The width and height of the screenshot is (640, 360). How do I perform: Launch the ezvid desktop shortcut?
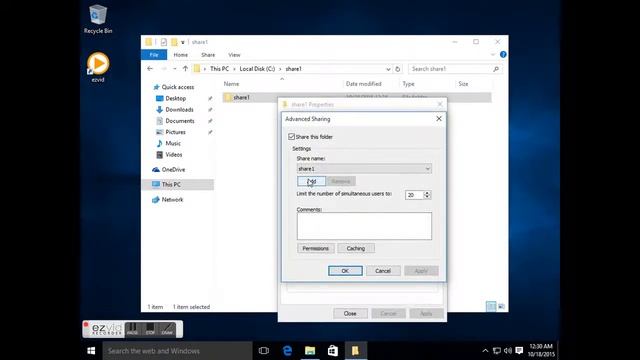click(98, 67)
